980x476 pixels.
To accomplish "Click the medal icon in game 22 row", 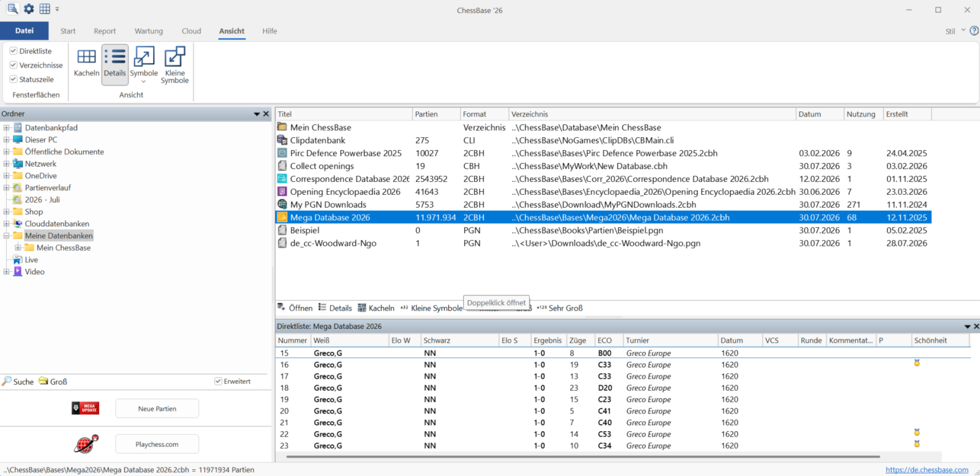I will coord(917,433).
